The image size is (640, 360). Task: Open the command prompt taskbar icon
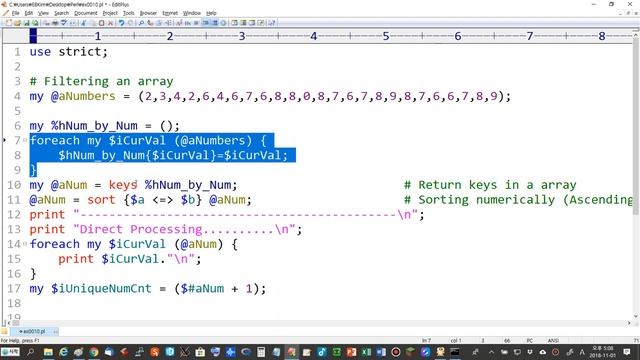coord(455,352)
